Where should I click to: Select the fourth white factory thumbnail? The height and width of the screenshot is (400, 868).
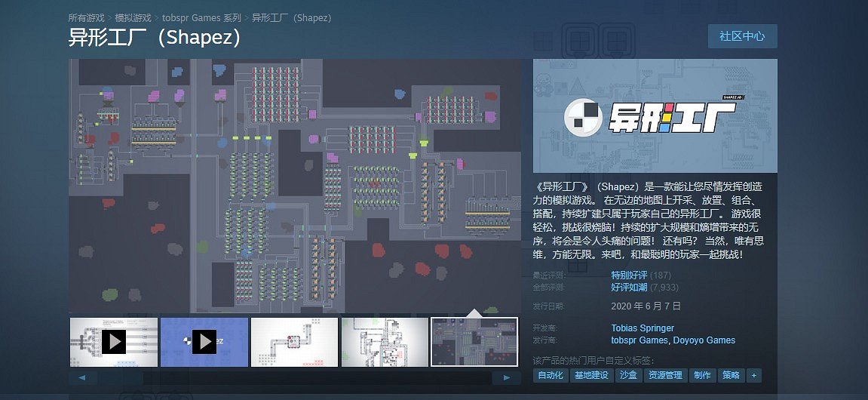(x=385, y=342)
